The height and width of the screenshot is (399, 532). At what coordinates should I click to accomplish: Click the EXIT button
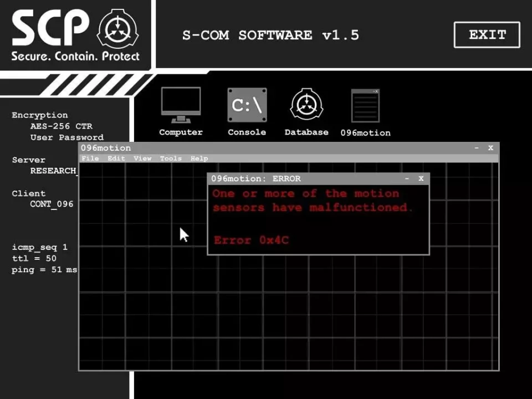pos(487,34)
